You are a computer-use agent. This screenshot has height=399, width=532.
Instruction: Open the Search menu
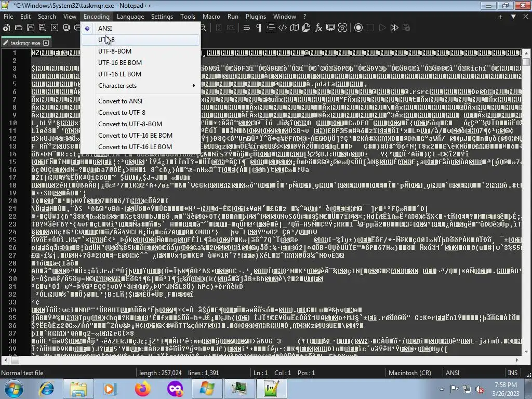coord(47,17)
